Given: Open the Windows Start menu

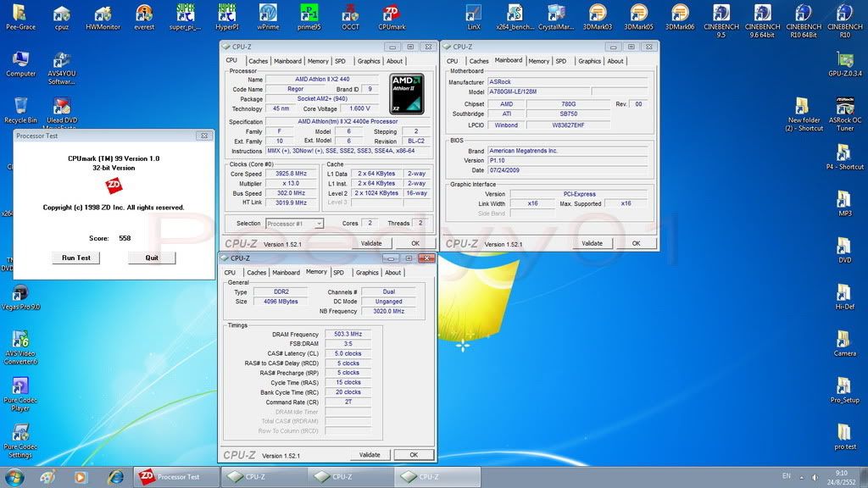Looking at the screenshot, I should (14, 476).
